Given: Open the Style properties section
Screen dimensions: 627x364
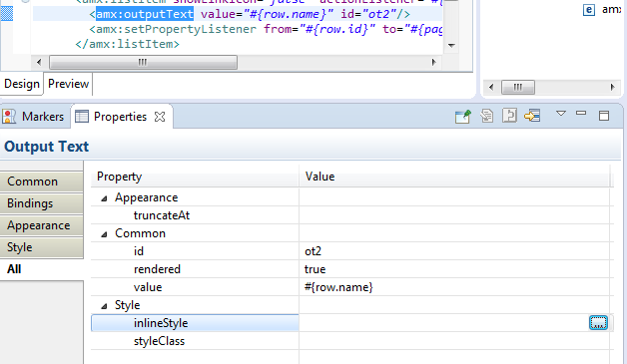Looking at the screenshot, I should click(42, 247).
